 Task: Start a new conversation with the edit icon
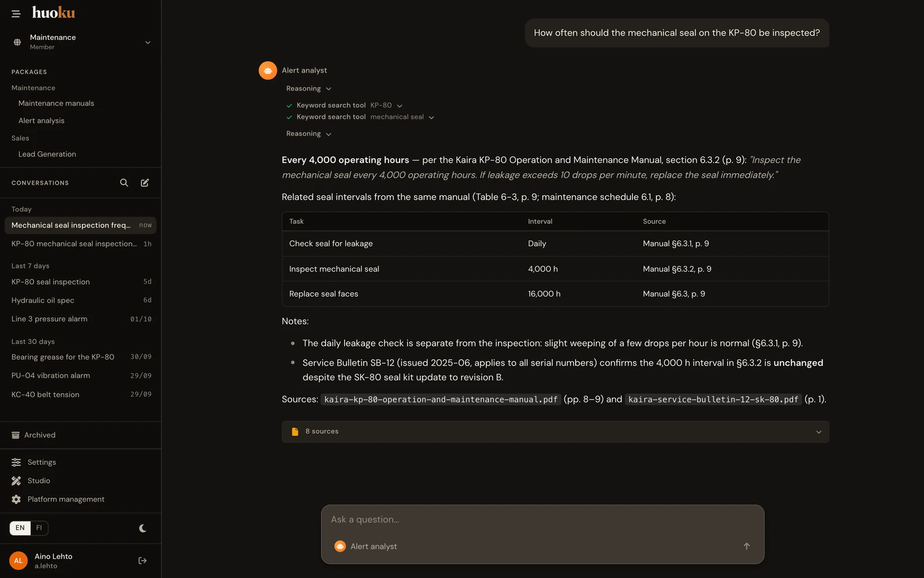point(145,183)
